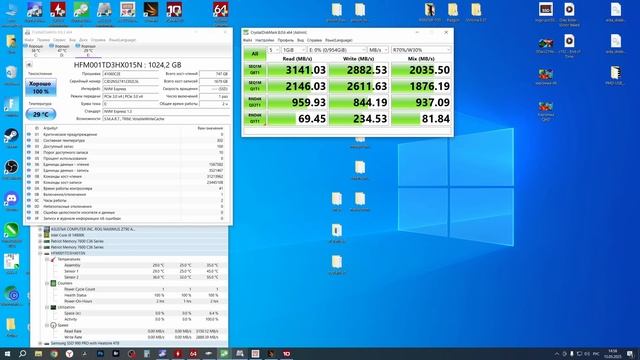Collapse the Counters group in hardware monitor

[x=47, y=283]
